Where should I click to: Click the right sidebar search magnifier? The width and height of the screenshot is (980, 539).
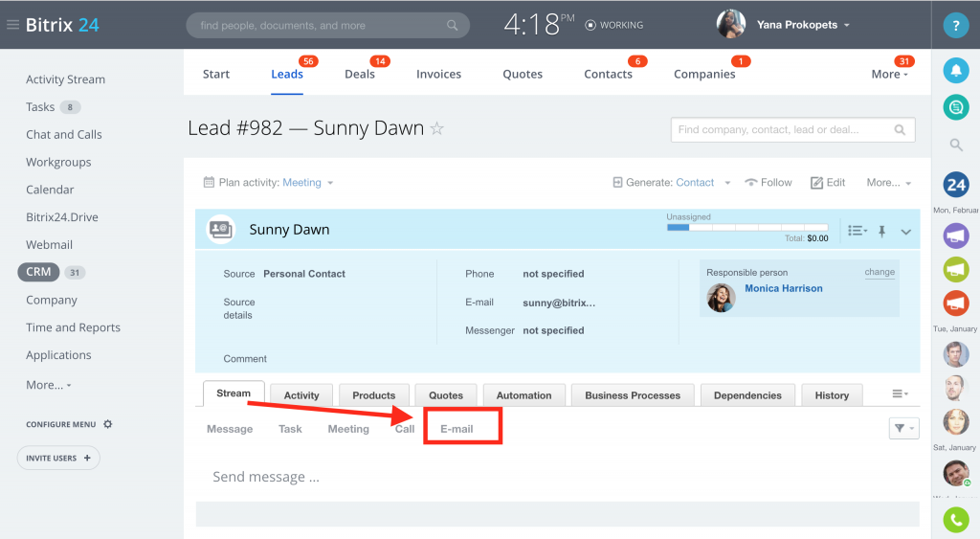pyautogui.click(x=956, y=146)
